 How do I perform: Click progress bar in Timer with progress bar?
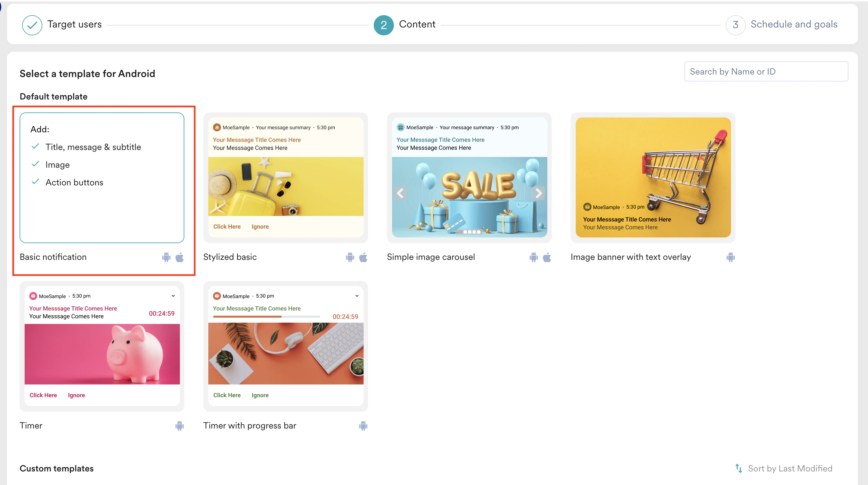click(266, 316)
